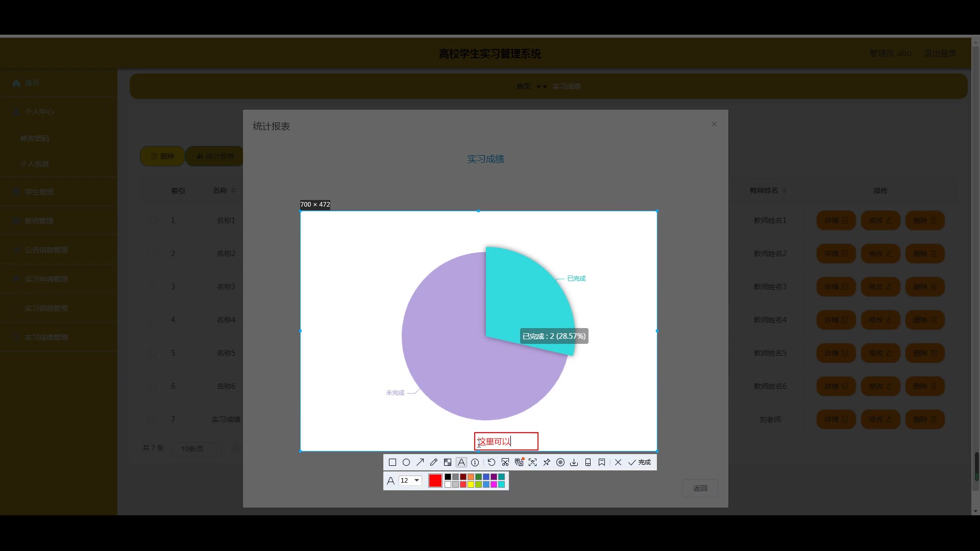The width and height of the screenshot is (980, 551).
Task: Open 修改密码 sidebar item
Action: pos(59,138)
